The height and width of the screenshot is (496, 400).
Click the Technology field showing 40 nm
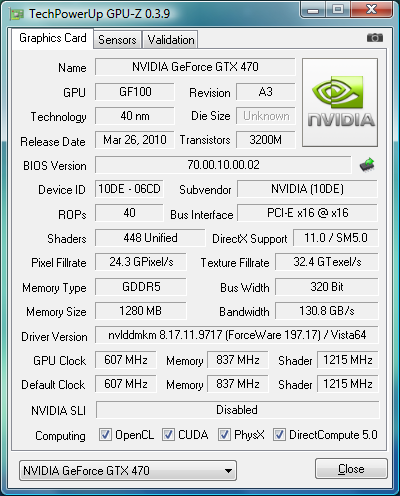[x=135, y=116]
